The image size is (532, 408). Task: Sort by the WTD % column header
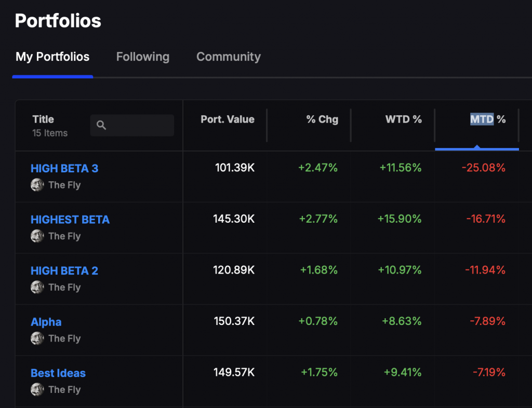[x=403, y=119]
